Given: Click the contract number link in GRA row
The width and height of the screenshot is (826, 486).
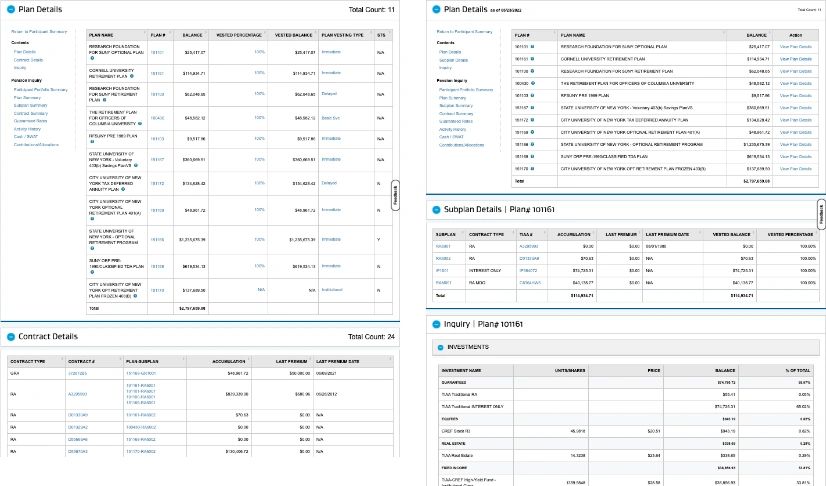Looking at the screenshot, I should tap(78, 372).
